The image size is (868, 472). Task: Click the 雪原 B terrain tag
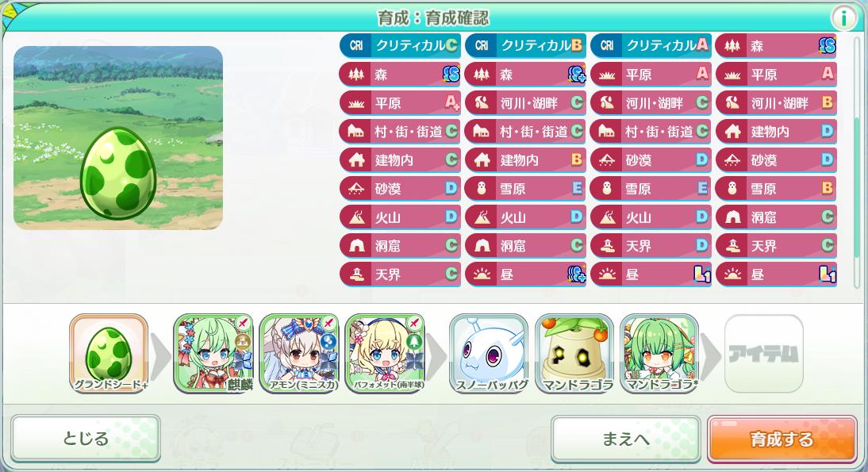(x=776, y=189)
